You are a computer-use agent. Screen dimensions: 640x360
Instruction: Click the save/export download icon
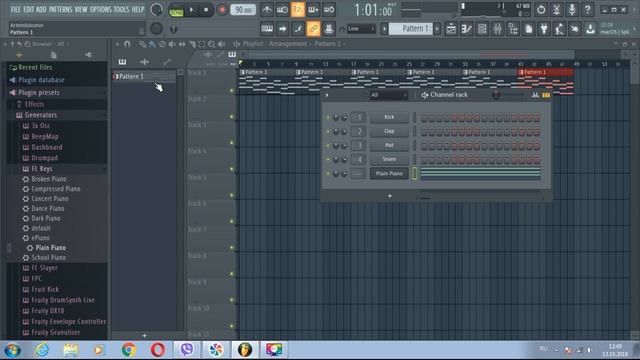coord(590,29)
